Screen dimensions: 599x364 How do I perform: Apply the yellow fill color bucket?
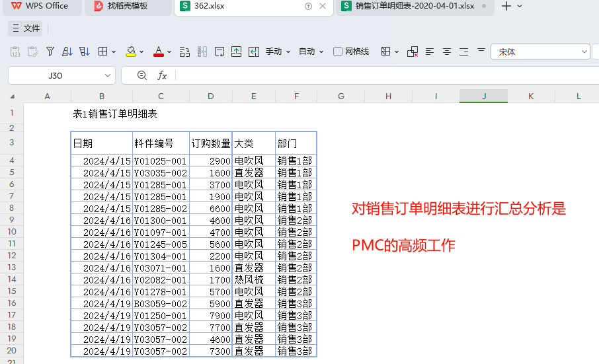131,52
